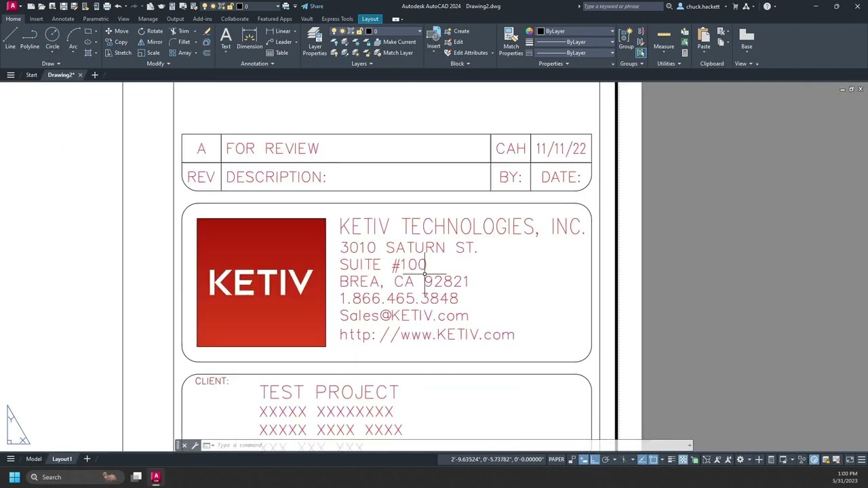Open the layer selection dropdown in Layers panel
868x488 pixels.
376,31
